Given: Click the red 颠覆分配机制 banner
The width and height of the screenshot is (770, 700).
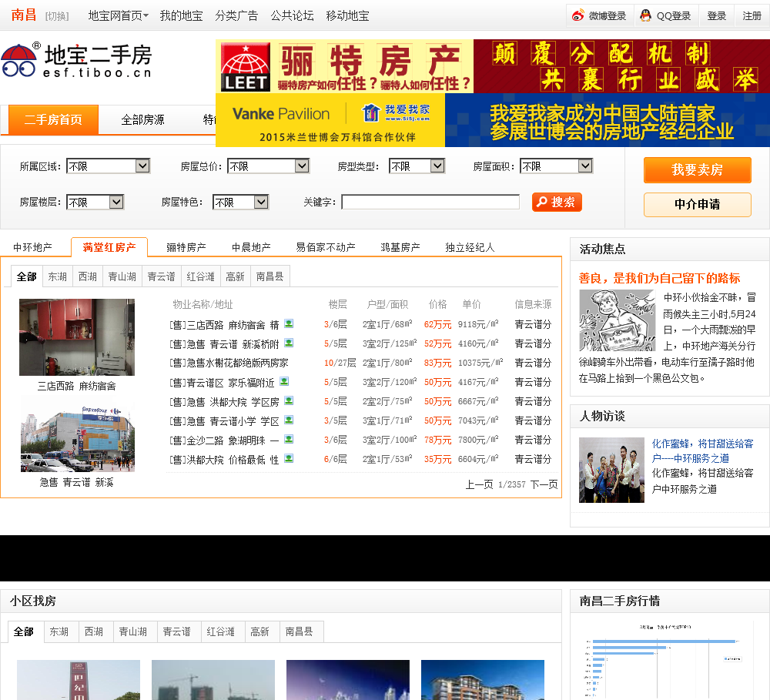Looking at the screenshot, I should (621, 66).
